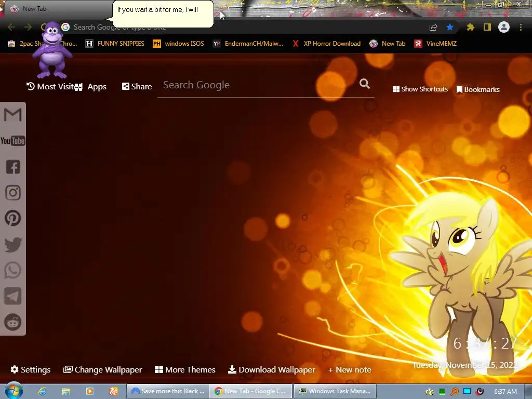Launch Internet Explorer from taskbar
The width and height of the screenshot is (532, 399).
click(x=42, y=391)
